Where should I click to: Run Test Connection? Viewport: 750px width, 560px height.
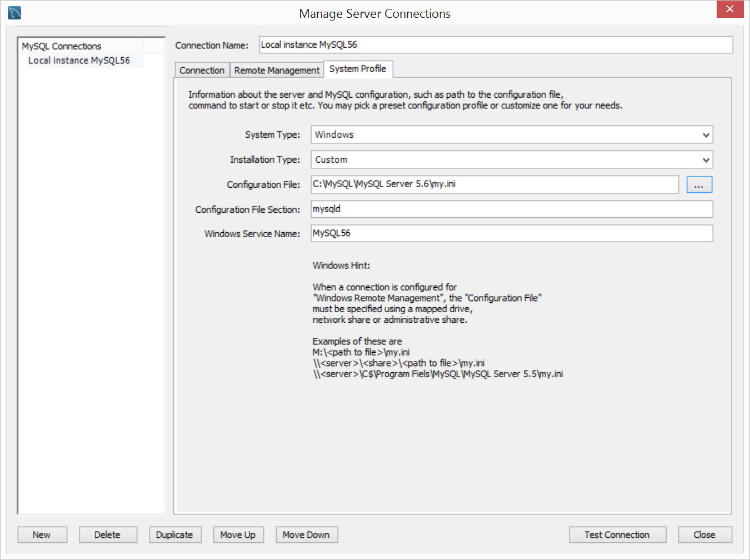tap(617, 535)
